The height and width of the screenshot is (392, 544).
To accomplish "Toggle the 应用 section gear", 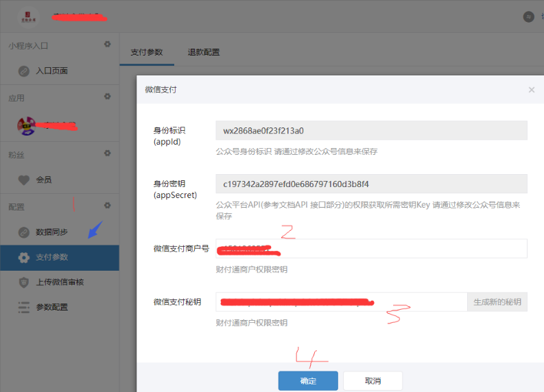I will coord(107,97).
